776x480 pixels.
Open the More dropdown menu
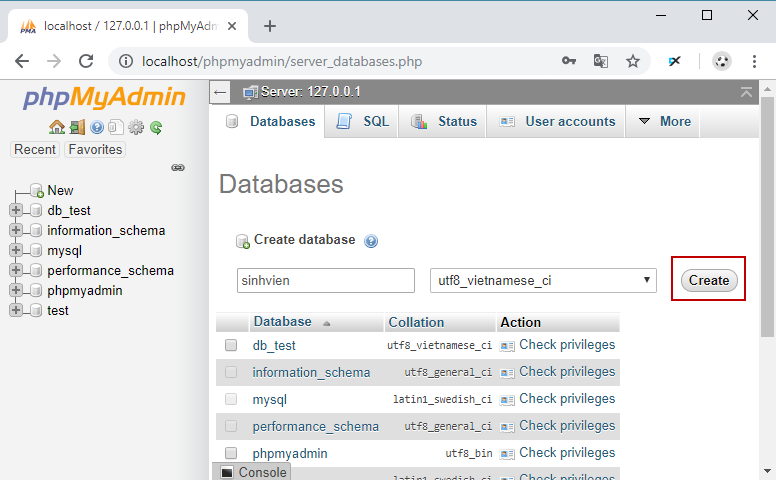664,121
